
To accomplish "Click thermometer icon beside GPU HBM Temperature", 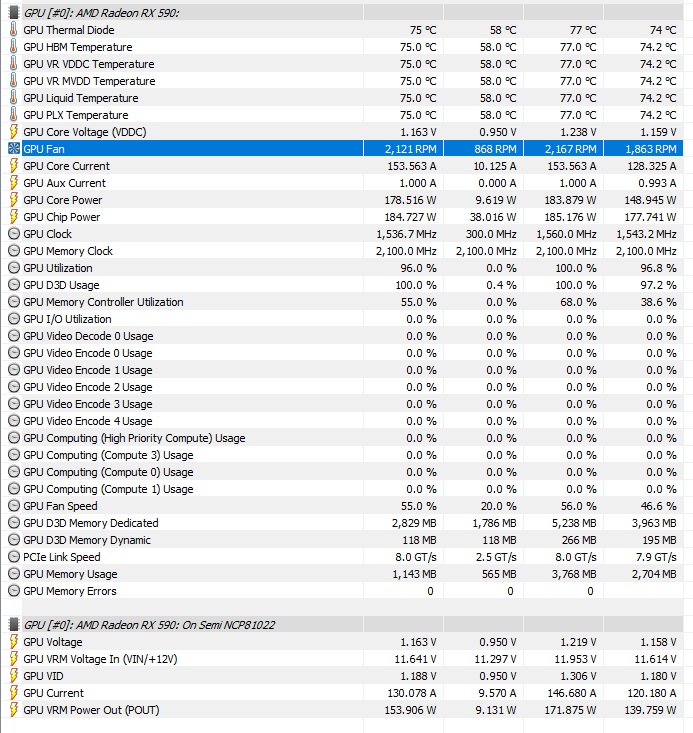I will (x=14, y=47).
